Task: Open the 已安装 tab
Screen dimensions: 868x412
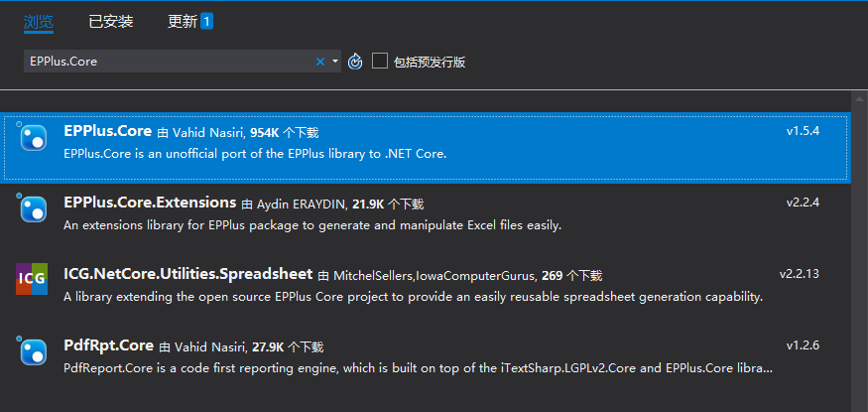Action: click(111, 22)
